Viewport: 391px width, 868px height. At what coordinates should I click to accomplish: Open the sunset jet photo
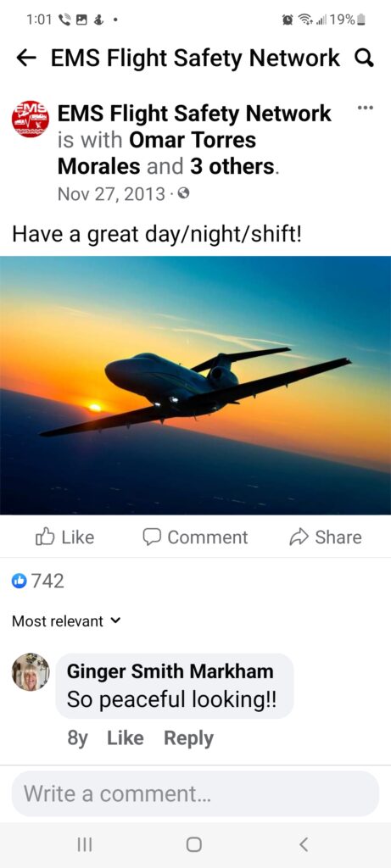195,386
